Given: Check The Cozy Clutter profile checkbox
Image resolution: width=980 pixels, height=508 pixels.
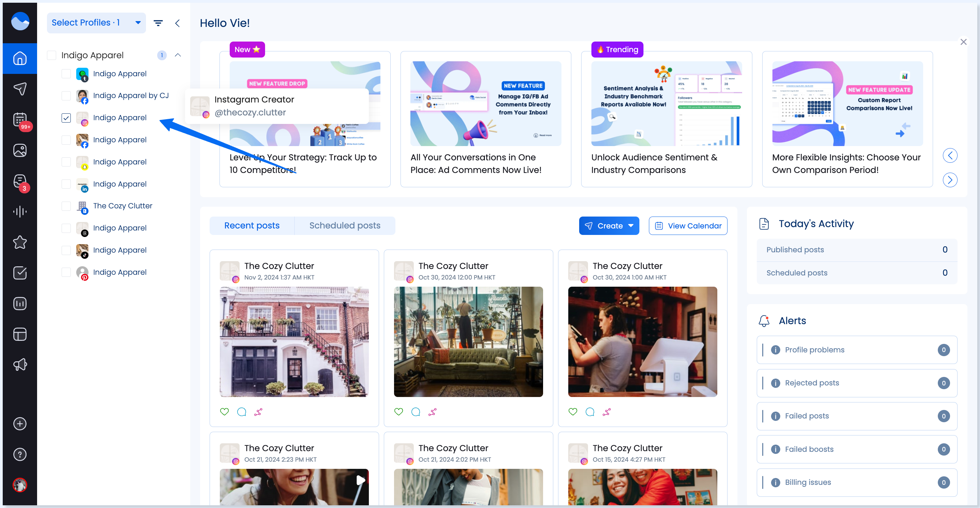Looking at the screenshot, I should 66,206.
